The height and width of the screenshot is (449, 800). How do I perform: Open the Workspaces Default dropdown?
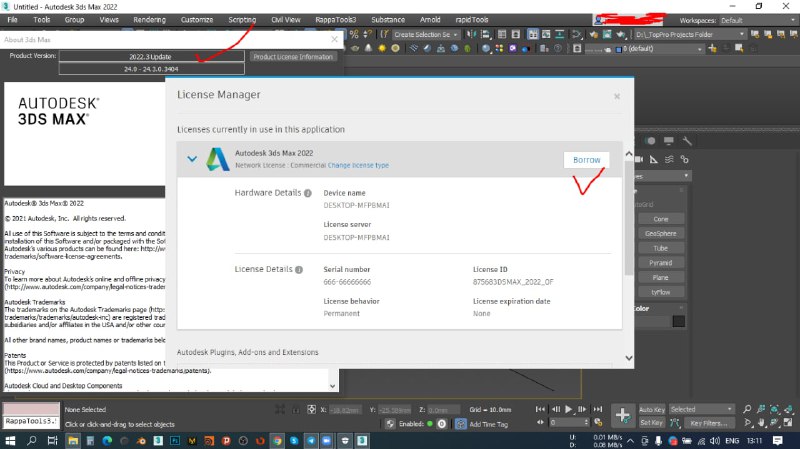(x=757, y=20)
